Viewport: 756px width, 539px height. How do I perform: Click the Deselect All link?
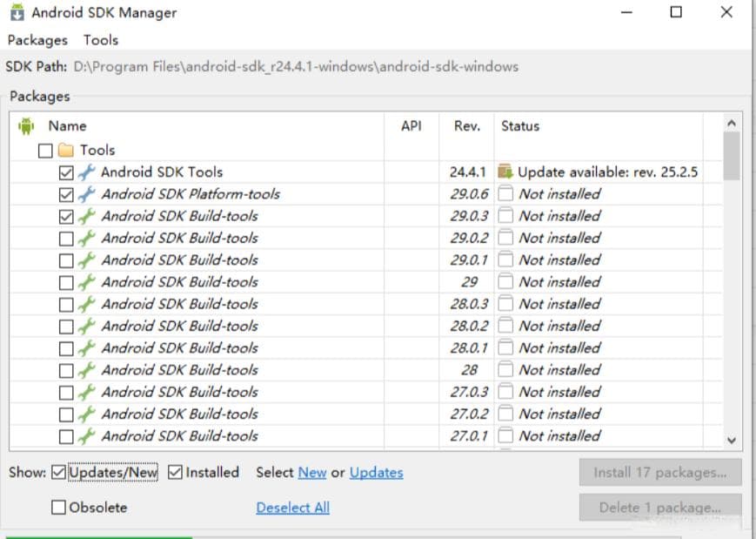[292, 508]
